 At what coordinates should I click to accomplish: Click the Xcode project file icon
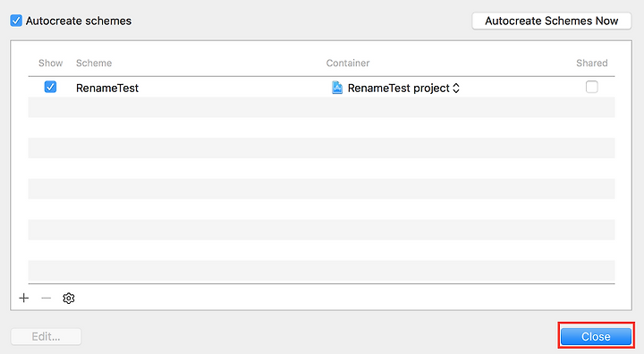click(337, 88)
